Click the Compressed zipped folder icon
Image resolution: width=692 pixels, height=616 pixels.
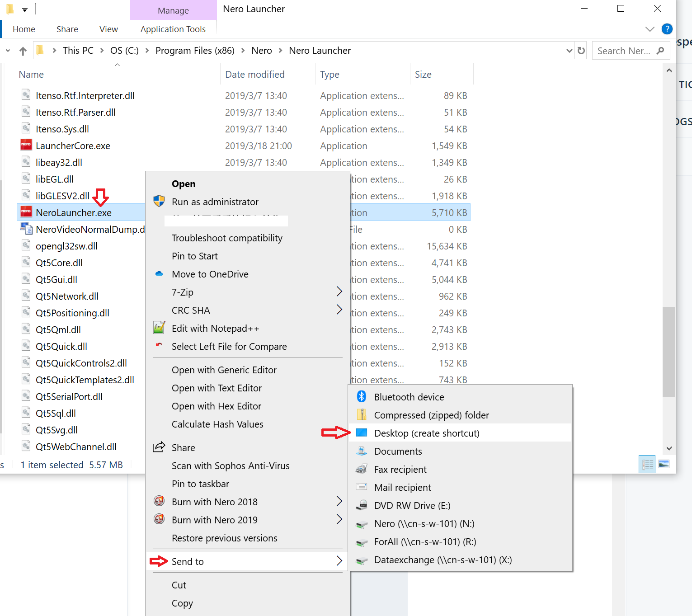(x=362, y=414)
